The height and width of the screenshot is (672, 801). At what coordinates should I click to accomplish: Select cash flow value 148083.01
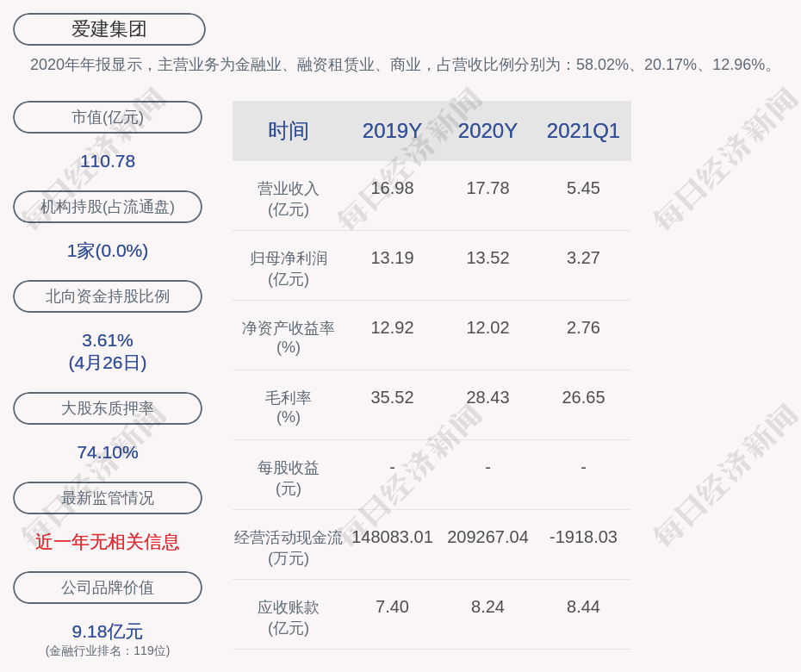393,537
